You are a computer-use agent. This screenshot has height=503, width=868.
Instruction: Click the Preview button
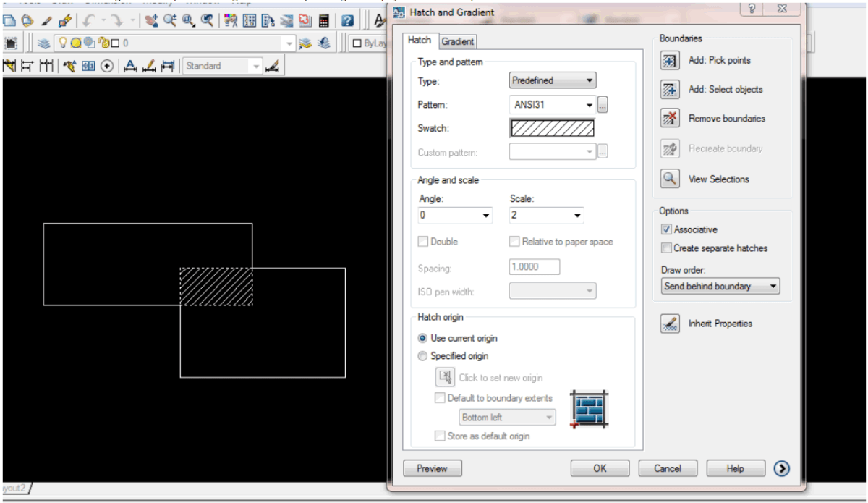tap(432, 468)
